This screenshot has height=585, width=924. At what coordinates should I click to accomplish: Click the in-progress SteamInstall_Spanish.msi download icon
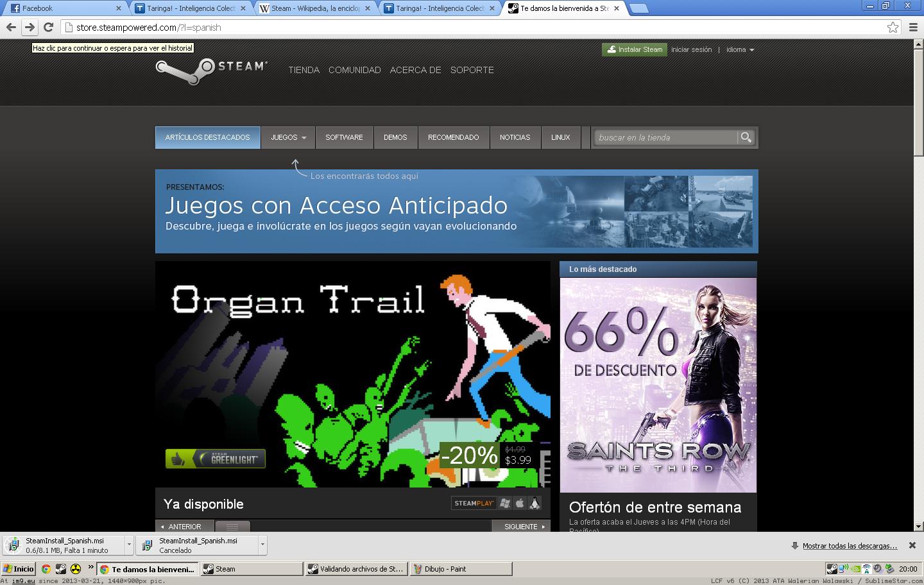[x=13, y=545]
